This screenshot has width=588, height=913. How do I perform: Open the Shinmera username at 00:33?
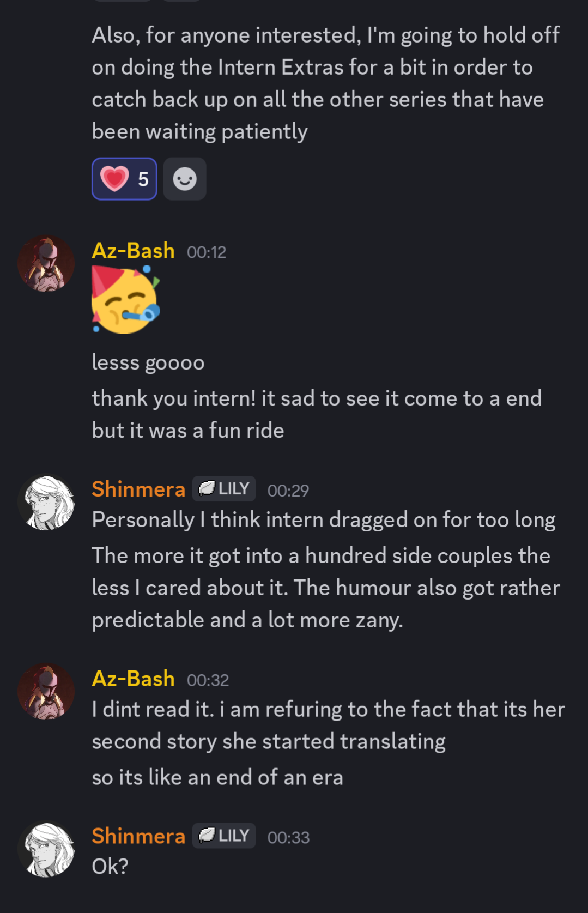pyautogui.click(x=138, y=836)
